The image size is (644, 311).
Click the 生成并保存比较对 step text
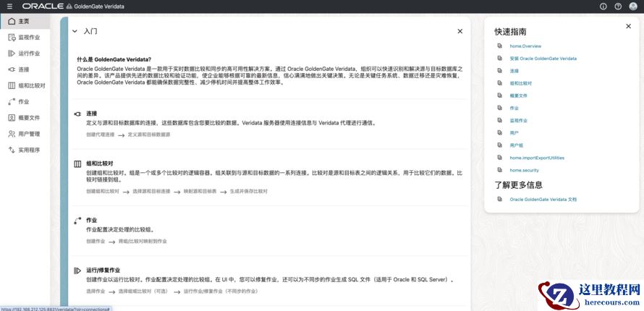pyautogui.click(x=248, y=191)
